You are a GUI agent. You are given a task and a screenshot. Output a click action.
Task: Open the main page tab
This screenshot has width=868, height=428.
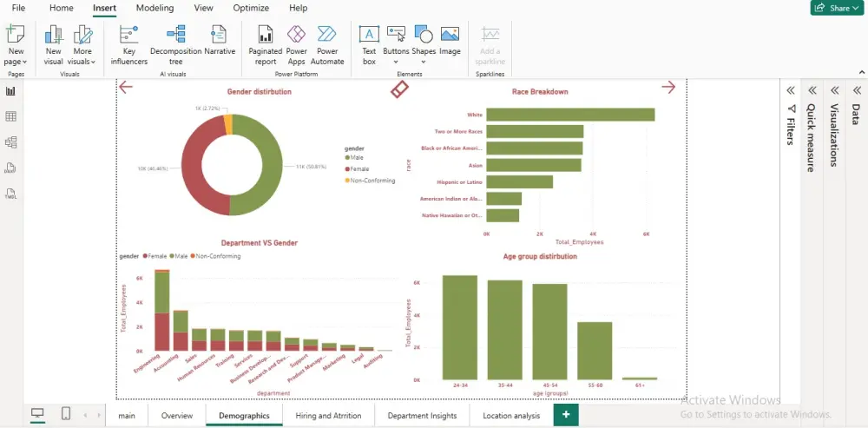pos(127,415)
